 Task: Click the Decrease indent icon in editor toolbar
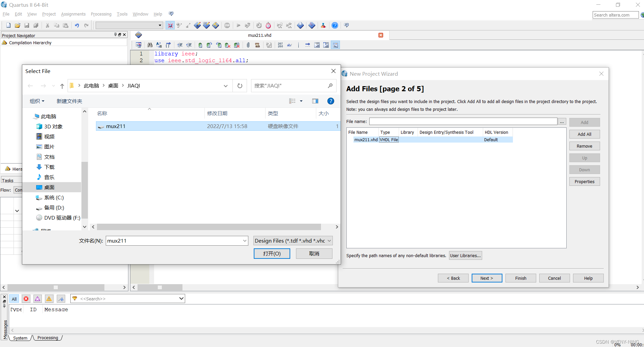[x=189, y=45]
